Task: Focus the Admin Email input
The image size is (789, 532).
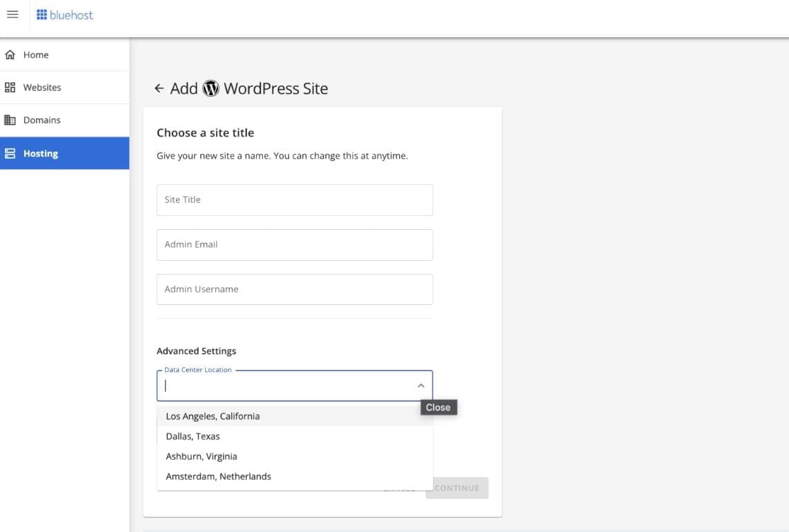Action: click(x=295, y=244)
